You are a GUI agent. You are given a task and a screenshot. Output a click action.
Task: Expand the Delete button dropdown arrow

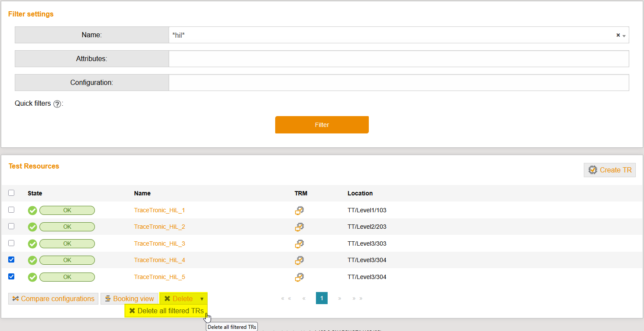(x=202, y=299)
